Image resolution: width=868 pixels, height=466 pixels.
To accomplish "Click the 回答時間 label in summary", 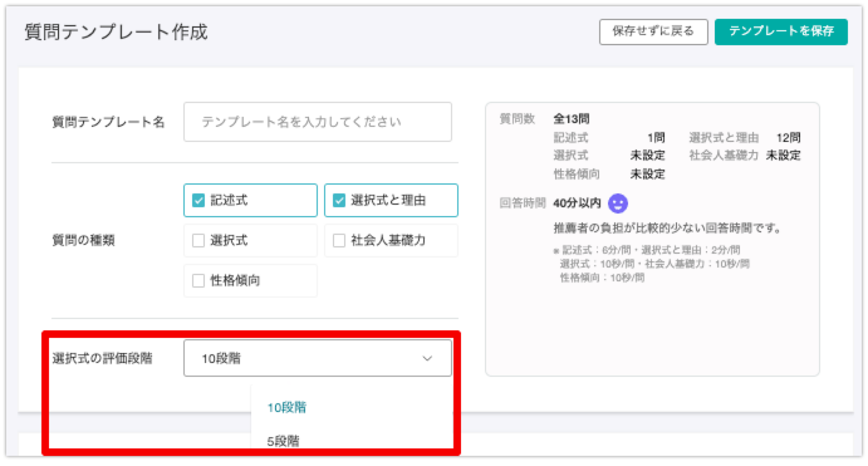I will (x=521, y=203).
